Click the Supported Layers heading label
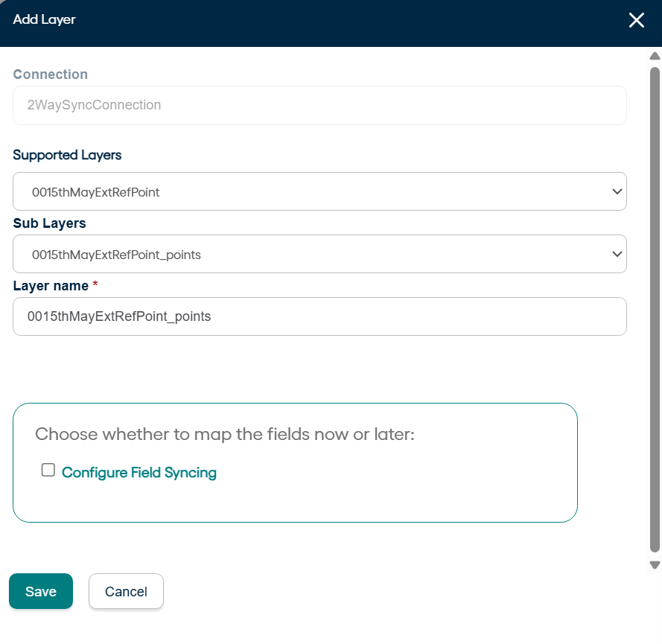662x644 pixels. (67, 155)
